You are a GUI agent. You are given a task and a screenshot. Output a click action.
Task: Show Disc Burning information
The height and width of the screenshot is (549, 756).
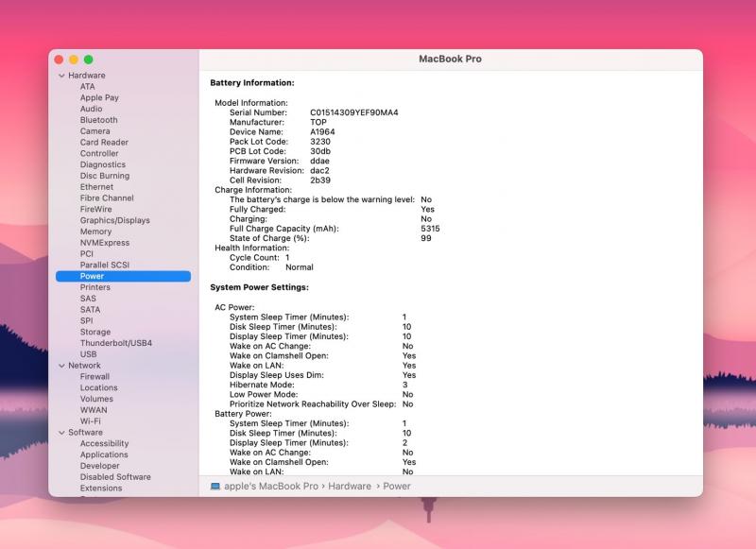click(105, 176)
